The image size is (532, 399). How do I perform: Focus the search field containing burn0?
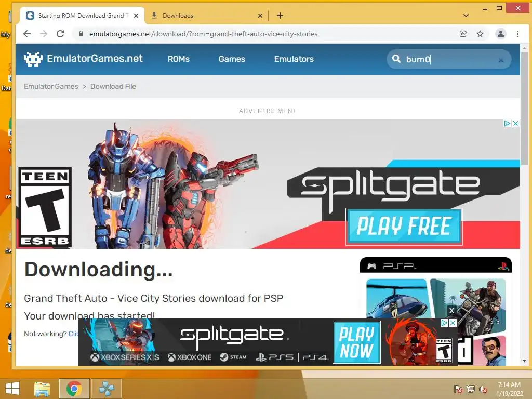click(x=448, y=59)
